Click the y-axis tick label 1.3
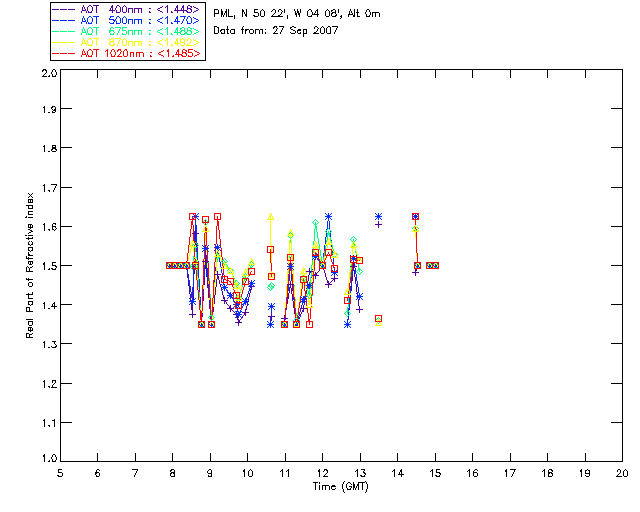This screenshot has height=512, width=640. tap(49, 344)
